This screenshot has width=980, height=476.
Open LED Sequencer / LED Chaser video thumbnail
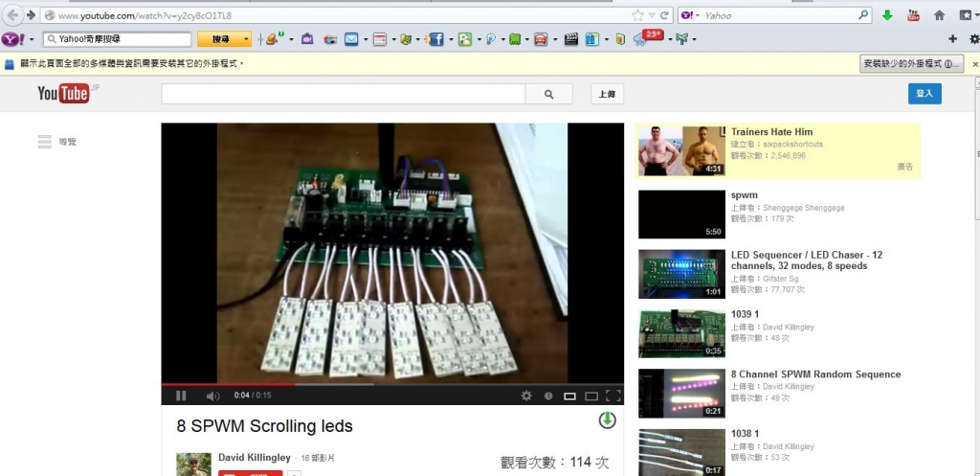point(681,274)
